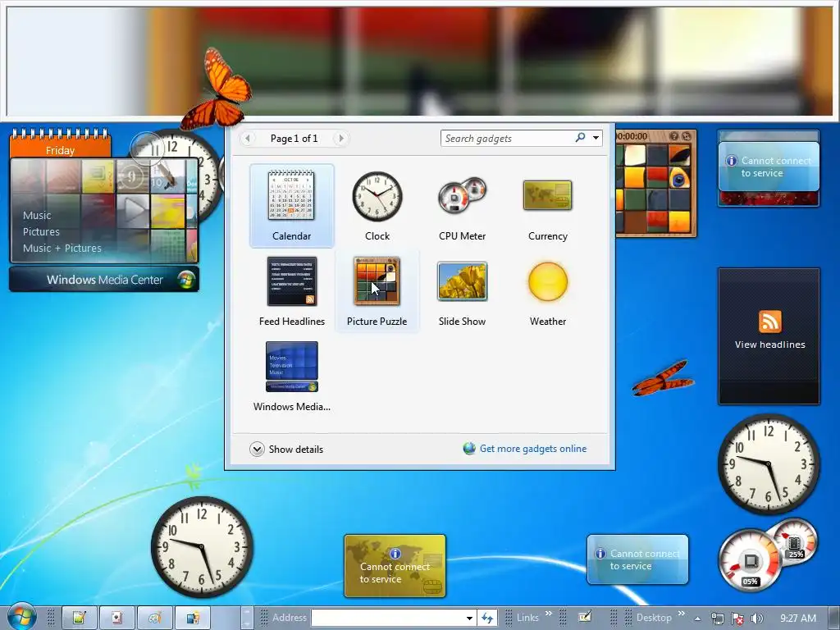Viewport: 840px width, 630px height.
Task: Go to next gadget gallery page
Action: pos(340,138)
